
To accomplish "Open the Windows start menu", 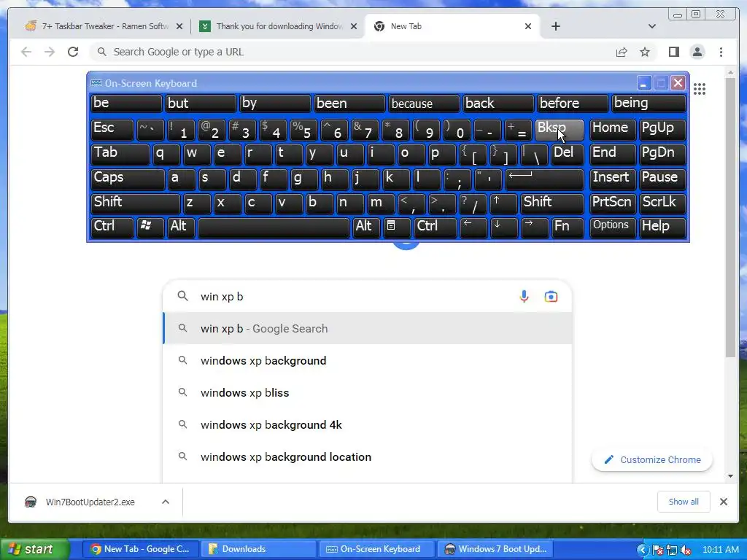I will point(35,549).
